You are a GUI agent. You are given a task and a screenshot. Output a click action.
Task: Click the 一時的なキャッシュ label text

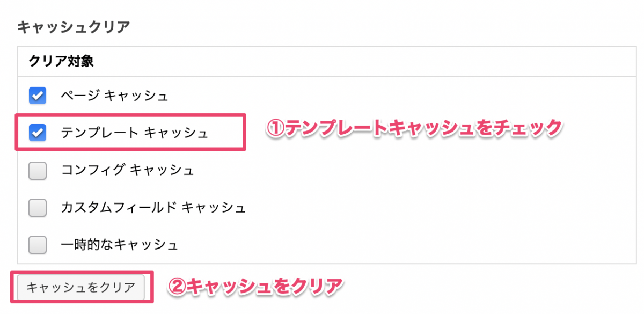[x=119, y=245]
